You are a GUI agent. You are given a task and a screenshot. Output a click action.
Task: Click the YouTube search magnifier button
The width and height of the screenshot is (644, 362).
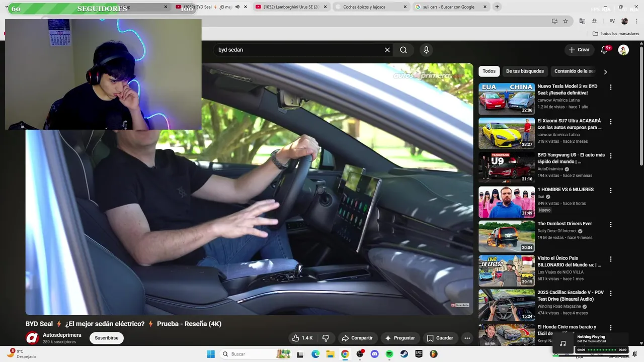[x=404, y=50]
